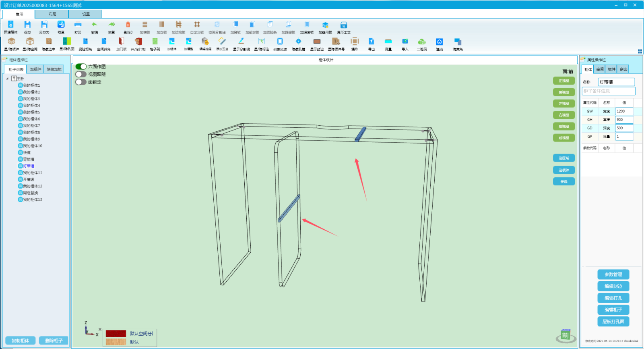This screenshot has height=349, width=644.
Task: Click the 另存为 (save as) icon
Action: [44, 25]
